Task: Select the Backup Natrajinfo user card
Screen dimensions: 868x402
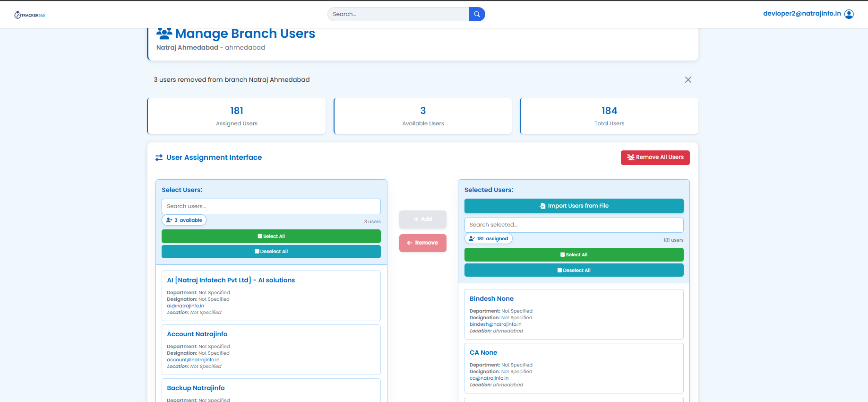Action: click(x=271, y=390)
